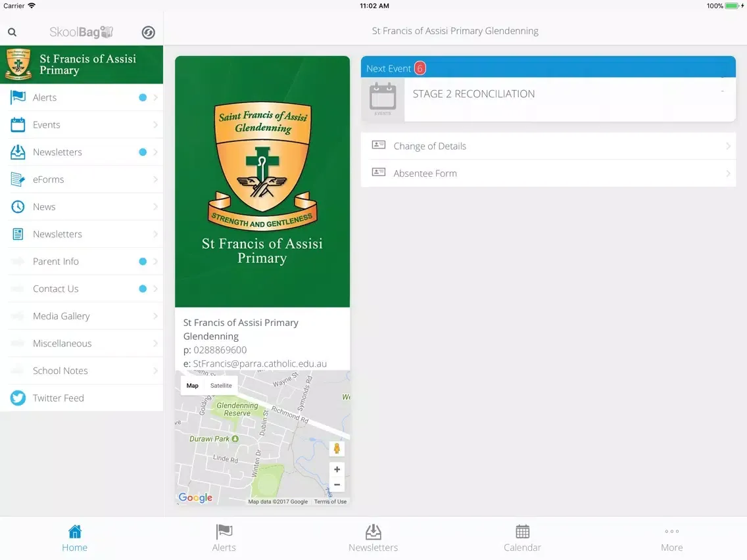
Task: Open STAGE 2 RECONCILIATION event
Action: [548, 99]
